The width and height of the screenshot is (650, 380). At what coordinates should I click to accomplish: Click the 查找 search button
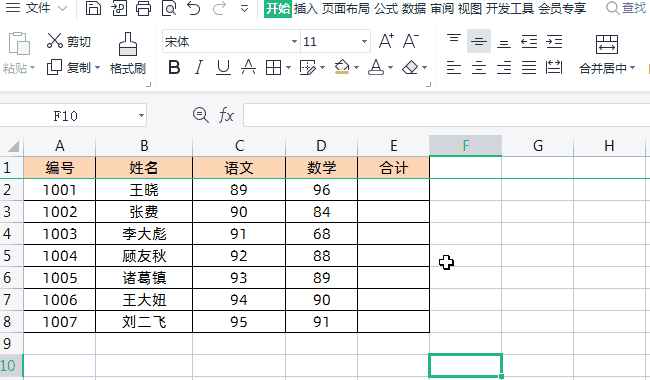point(626,8)
